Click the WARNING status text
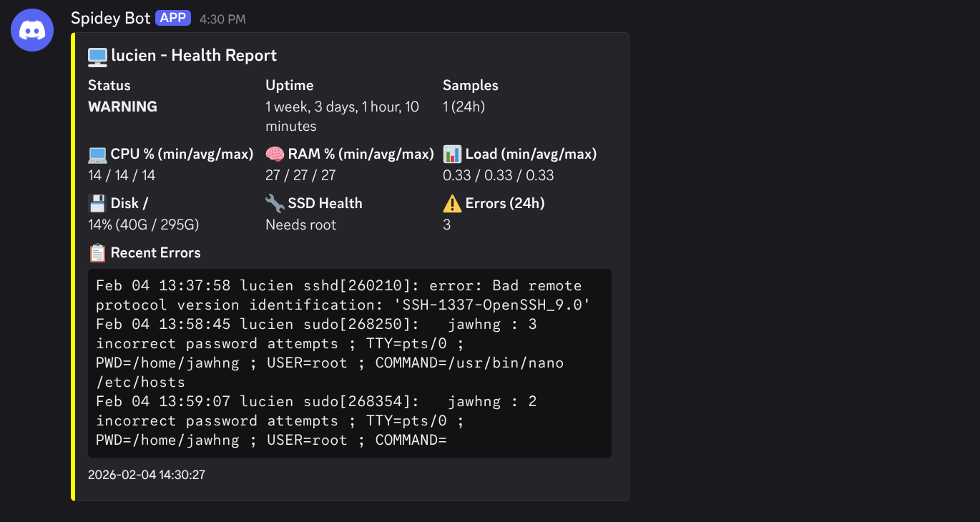 point(122,106)
